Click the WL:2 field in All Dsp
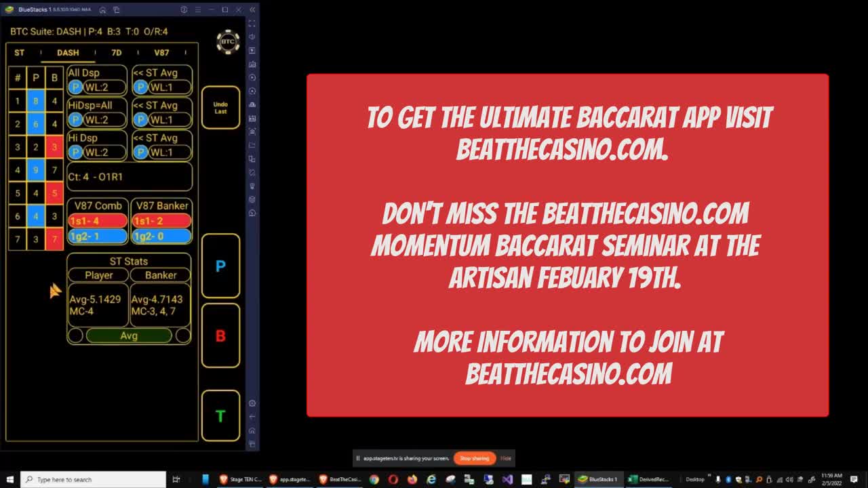Viewport: 868px width, 488px height. click(104, 87)
